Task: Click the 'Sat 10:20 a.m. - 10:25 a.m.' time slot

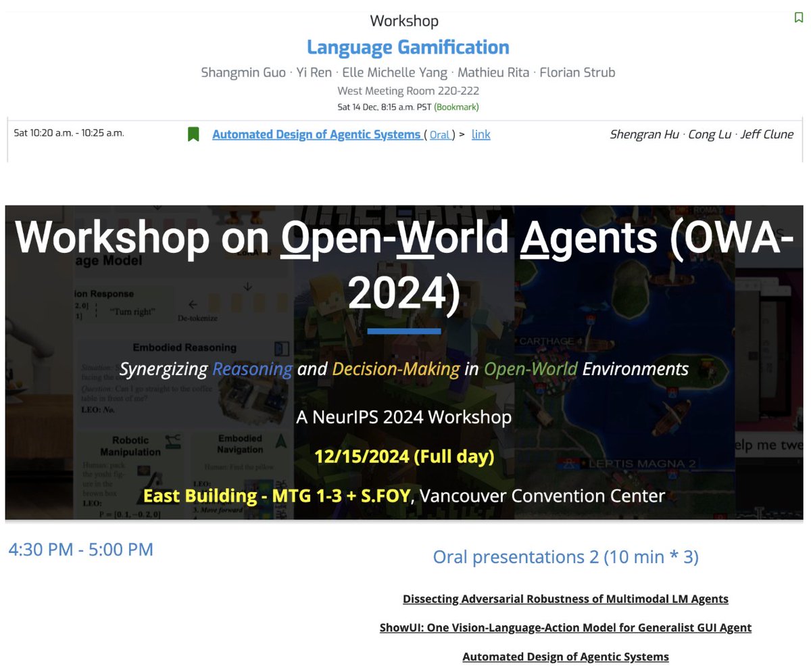Action: point(69,133)
